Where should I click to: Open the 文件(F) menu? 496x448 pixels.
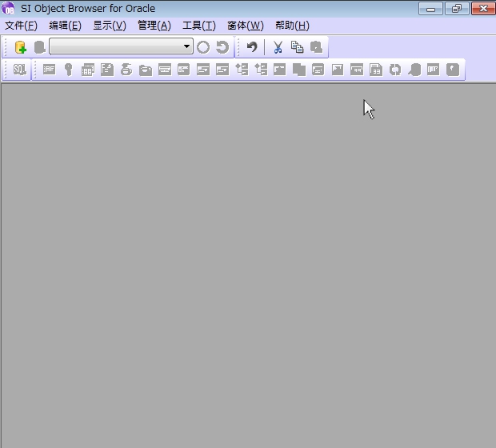(x=21, y=26)
